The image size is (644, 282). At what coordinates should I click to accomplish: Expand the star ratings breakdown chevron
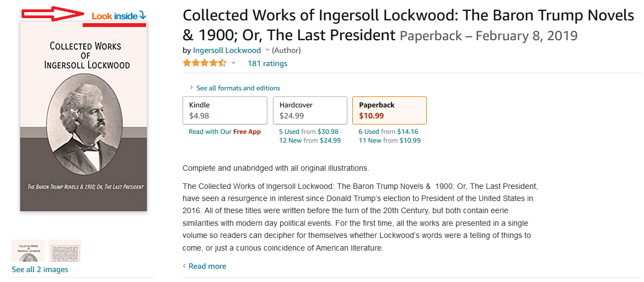click(x=234, y=63)
